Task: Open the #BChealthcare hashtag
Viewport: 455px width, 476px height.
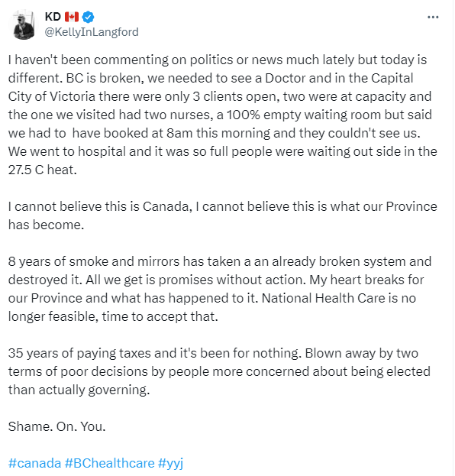Action: 109,463
